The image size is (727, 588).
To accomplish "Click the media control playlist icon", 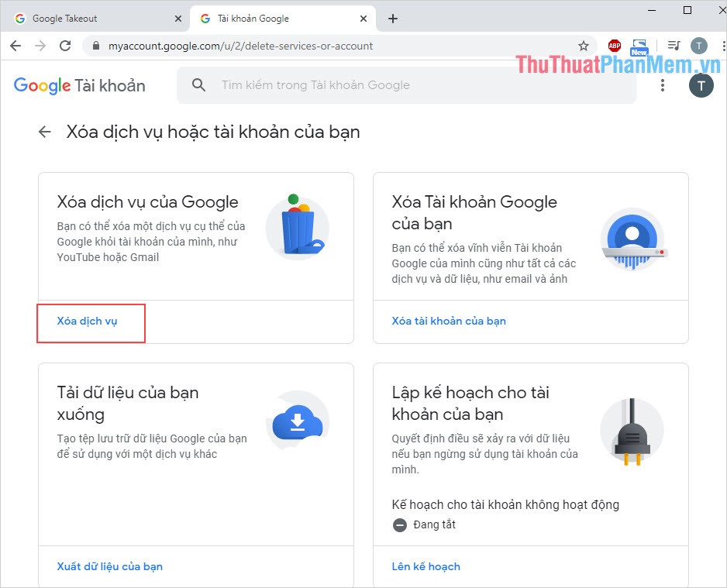I will click(x=674, y=46).
